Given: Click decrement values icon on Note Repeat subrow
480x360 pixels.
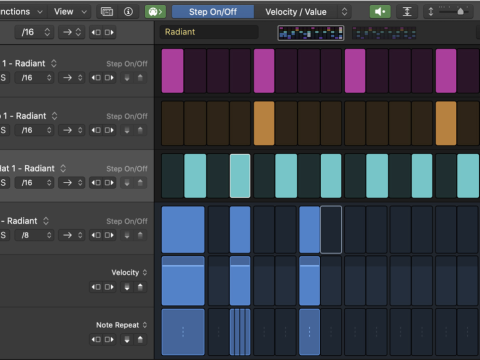Looking at the screenshot, I should tap(127, 340).
